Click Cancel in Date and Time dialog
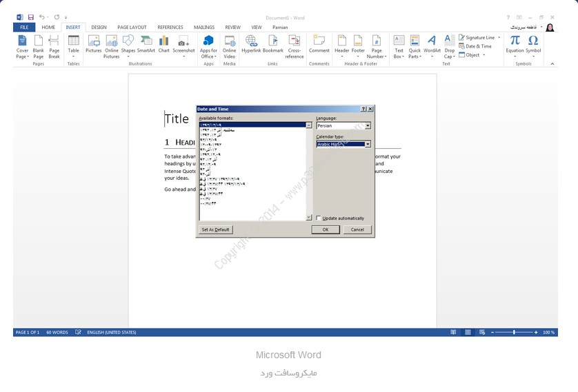Screen dimensions: 578x392 tap(357, 229)
